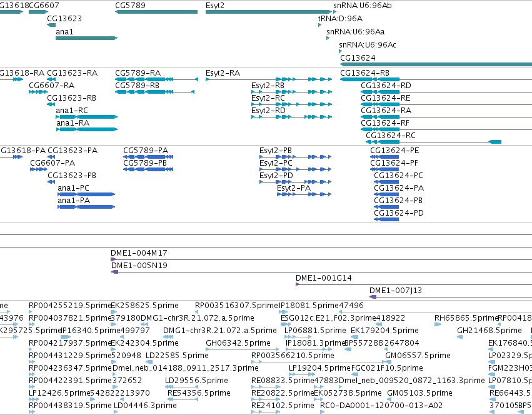Screen dimensions: 532x415
Task: Click the Esyt2-RC transcript
Action: pos(291,104)
